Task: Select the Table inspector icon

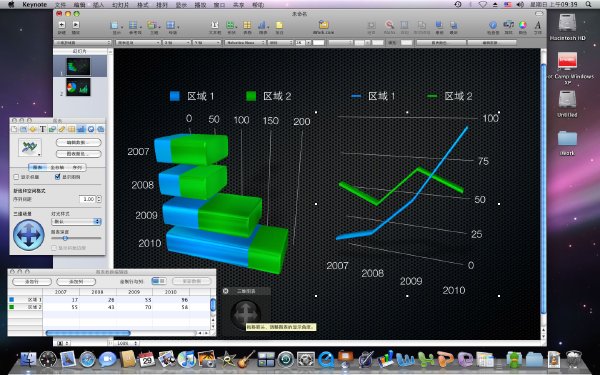Action: coord(71,129)
